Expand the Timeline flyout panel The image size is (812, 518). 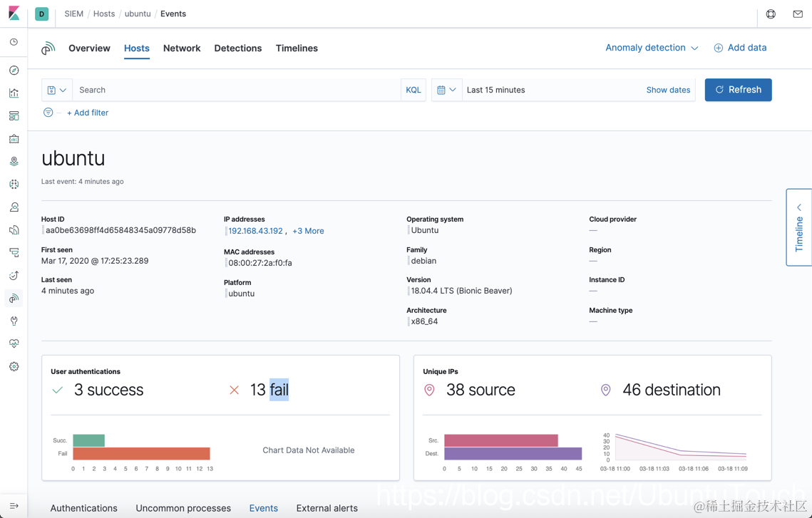pos(799,227)
